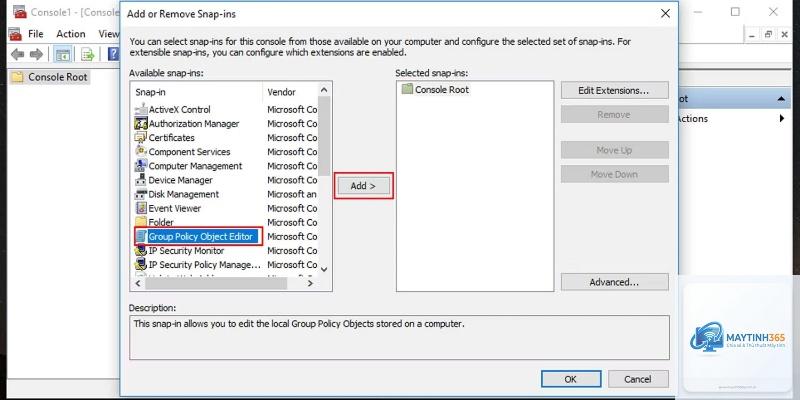Image resolution: width=800 pixels, height=400 pixels.
Task: Select the Event Viewer snap-in icon
Action: [x=141, y=208]
